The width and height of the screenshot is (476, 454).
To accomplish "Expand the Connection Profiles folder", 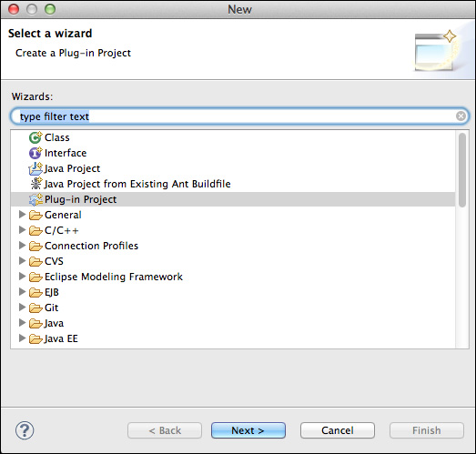I will pos(22,246).
